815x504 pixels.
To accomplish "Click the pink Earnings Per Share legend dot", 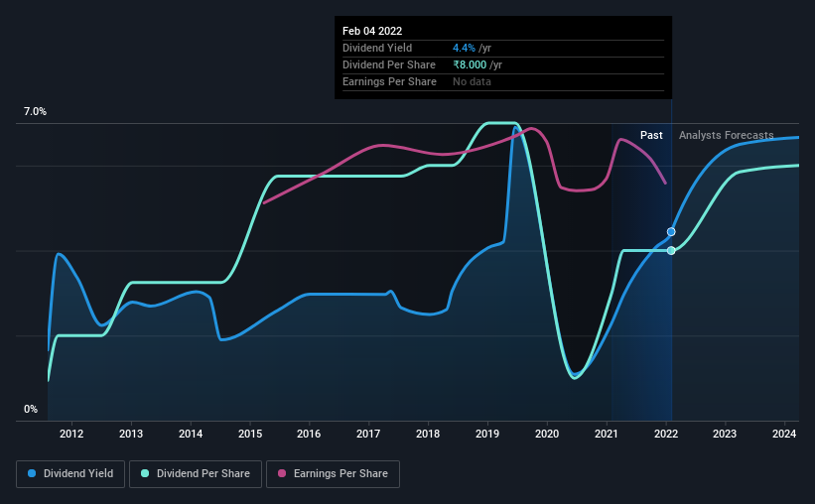I will click(x=282, y=473).
